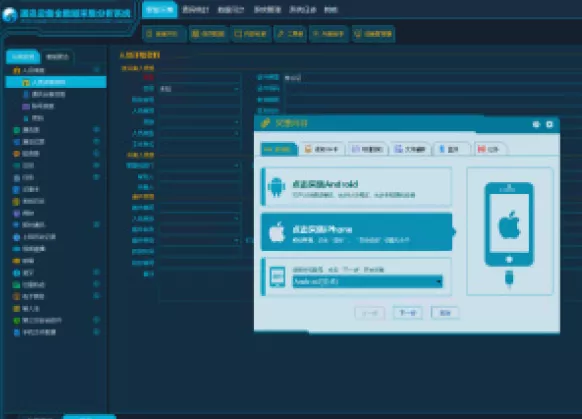Click the middle Next-step button in the dialog
This screenshot has width=582, height=419.
(x=407, y=313)
